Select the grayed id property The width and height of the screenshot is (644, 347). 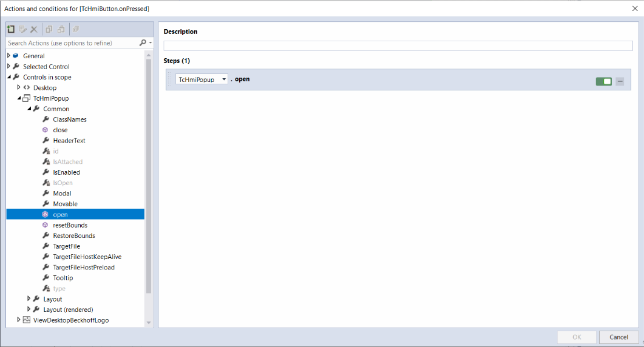tap(55, 151)
